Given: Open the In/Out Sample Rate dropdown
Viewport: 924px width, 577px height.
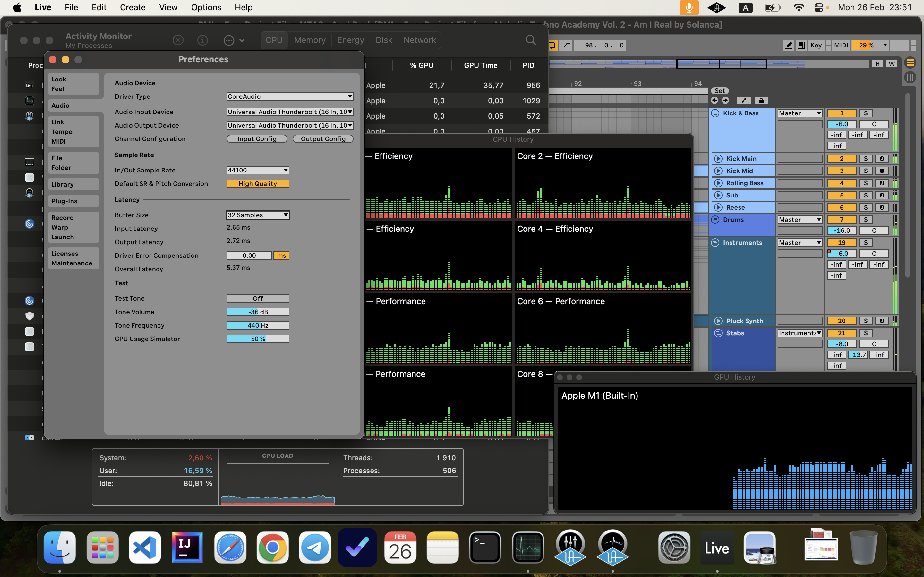Looking at the screenshot, I should coord(258,170).
